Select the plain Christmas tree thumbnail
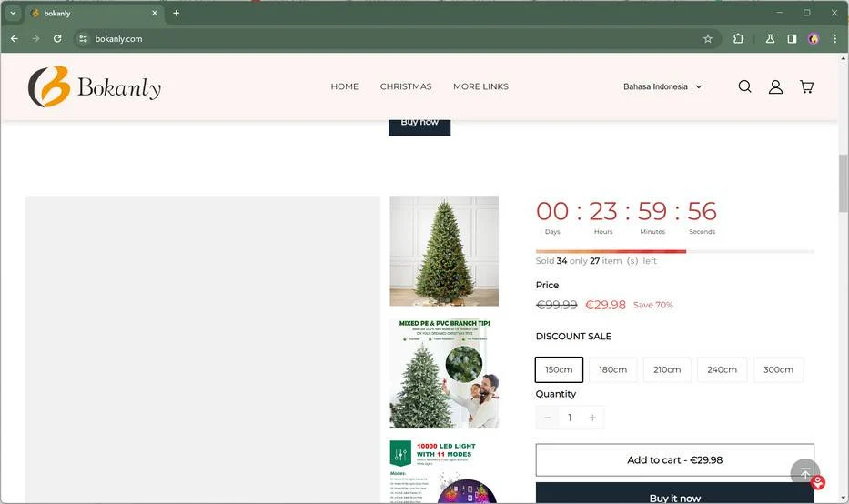Screen dimensions: 849x504 coord(444,251)
